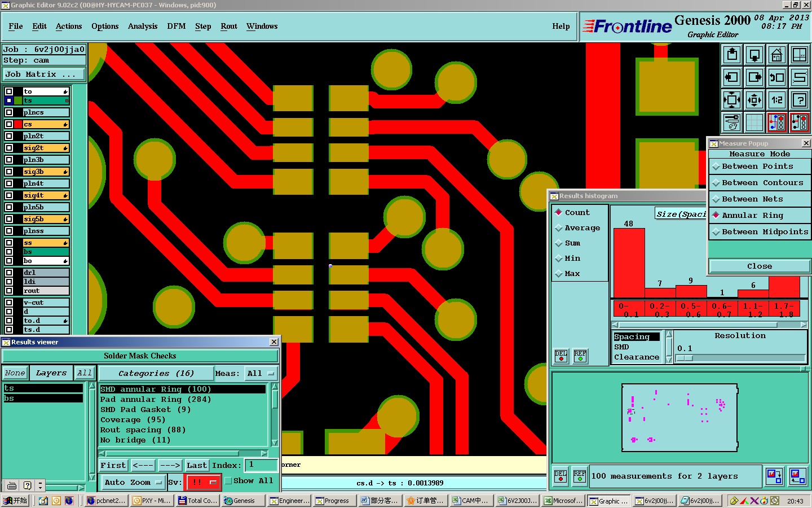Click the grid display icon
This screenshot has width=812, height=508.
tap(754, 122)
